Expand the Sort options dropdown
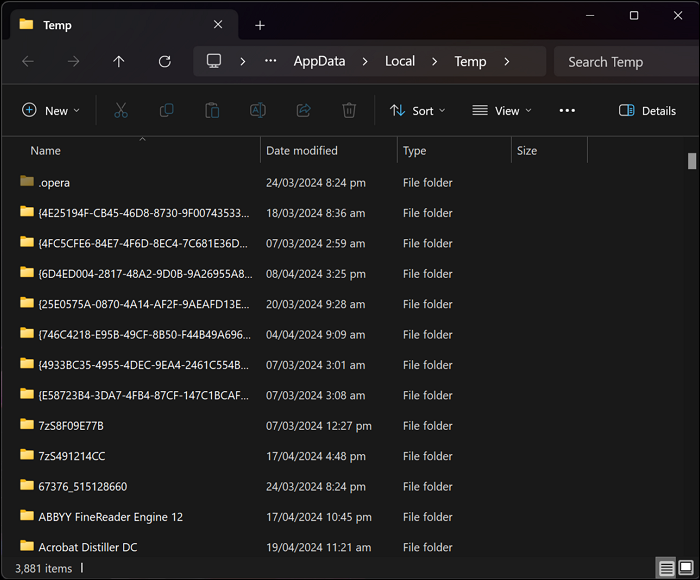Screen dimensions: 700x580 (x=417, y=111)
